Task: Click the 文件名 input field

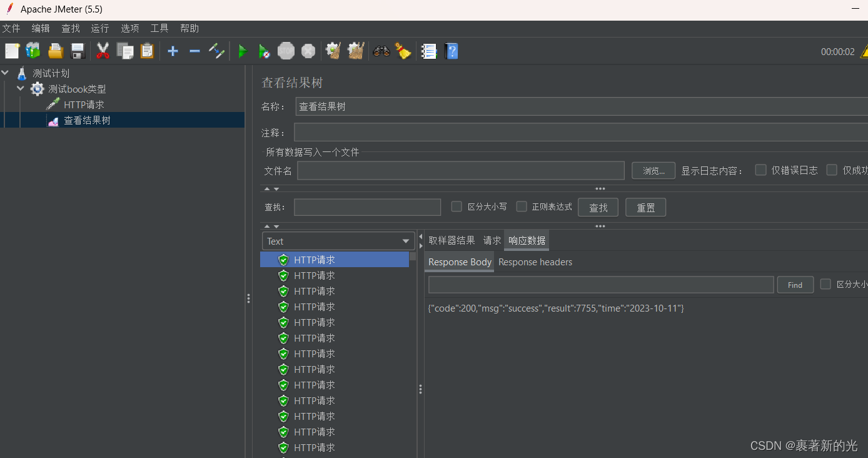Action: [461, 171]
